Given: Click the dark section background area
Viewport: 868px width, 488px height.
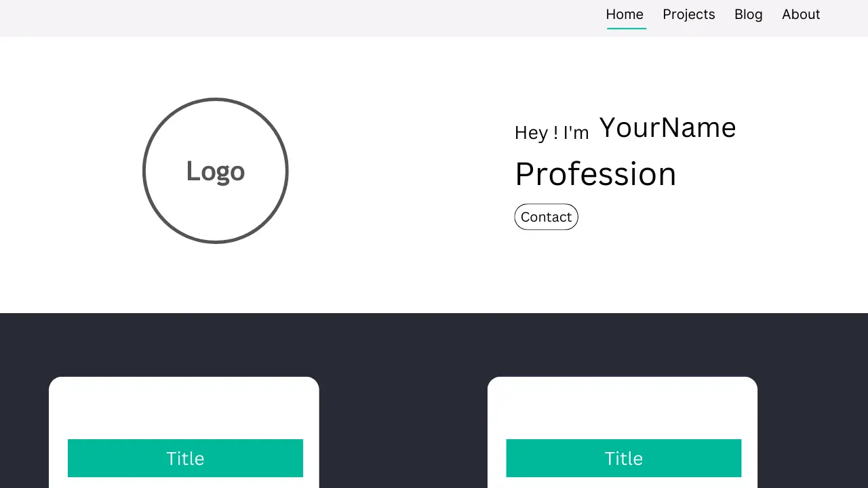Looking at the screenshot, I should 407,352.
